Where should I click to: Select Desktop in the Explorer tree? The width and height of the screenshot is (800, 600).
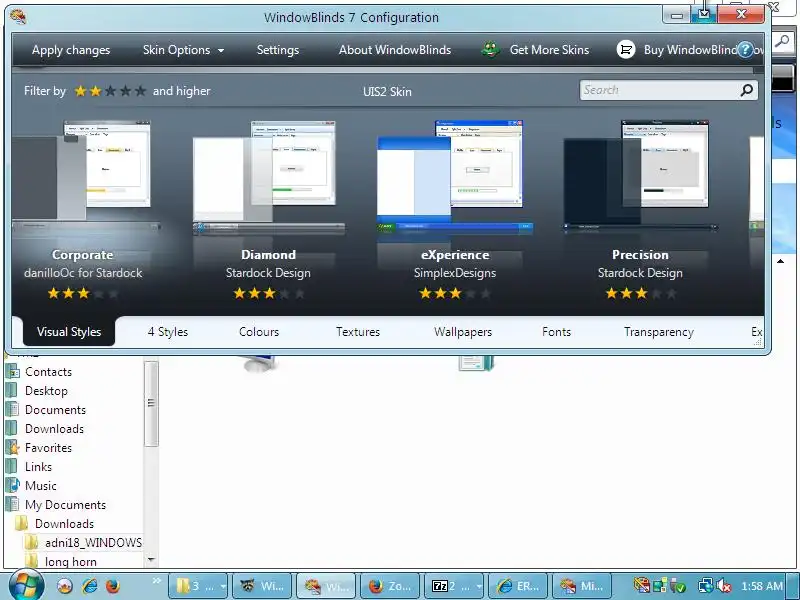tap(46, 391)
